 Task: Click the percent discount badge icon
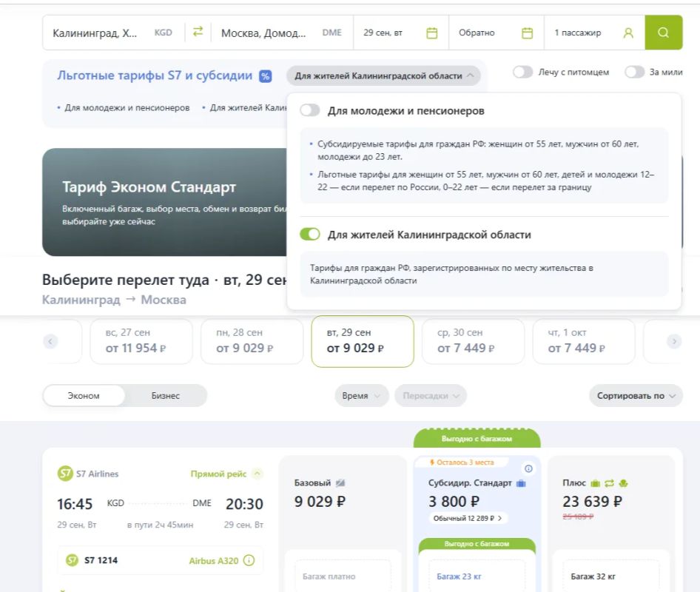(x=265, y=76)
